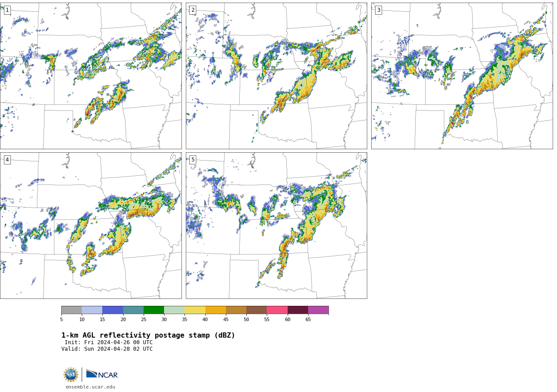Click the panel number 3 label
Image resolution: width=557 pixels, height=392 pixels.
tap(378, 10)
